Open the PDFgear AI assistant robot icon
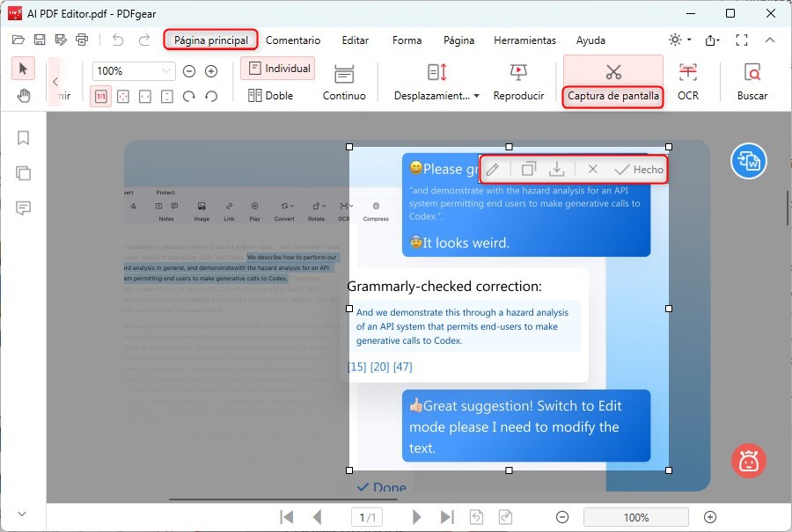This screenshot has height=532, width=792. point(749,460)
